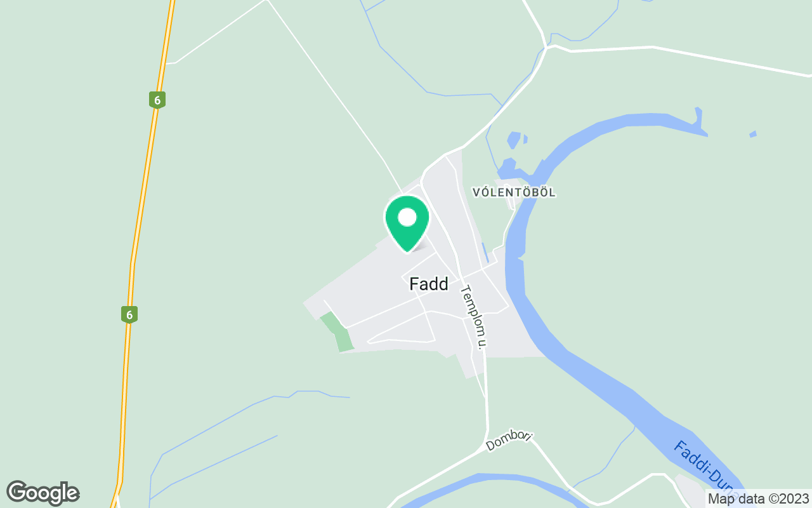Open the Google logo link
The height and width of the screenshot is (508, 812).
(x=43, y=493)
